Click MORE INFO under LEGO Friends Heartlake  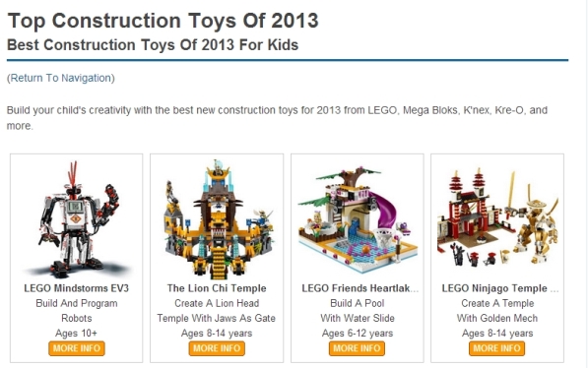click(357, 348)
